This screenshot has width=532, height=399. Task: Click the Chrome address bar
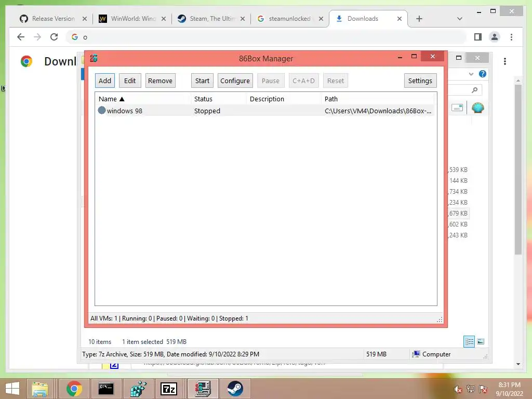tap(267, 37)
